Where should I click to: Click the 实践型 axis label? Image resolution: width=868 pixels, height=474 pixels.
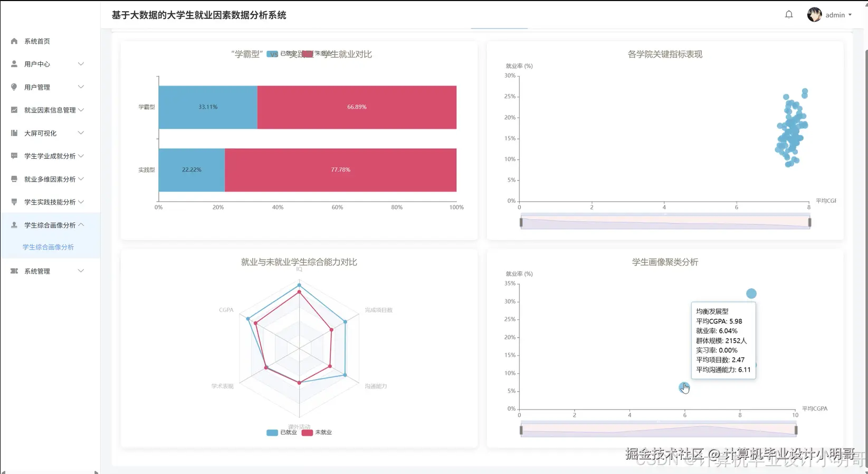click(147, 170)
